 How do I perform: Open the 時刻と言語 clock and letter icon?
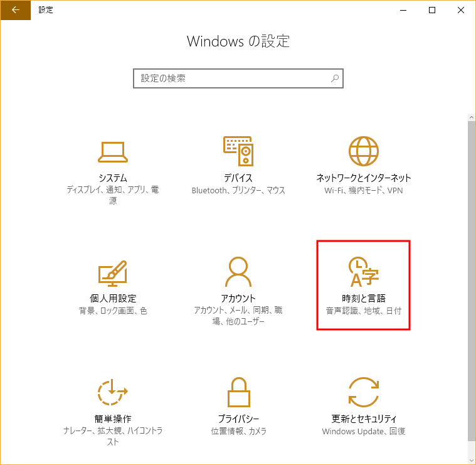pos(364,272)
